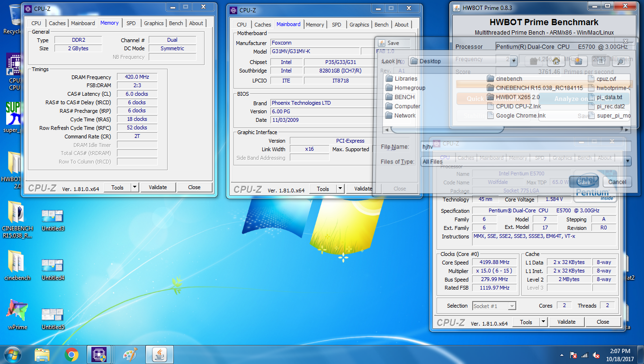
Task: Click the volume icon in system tray
Action: coord(596,355)
